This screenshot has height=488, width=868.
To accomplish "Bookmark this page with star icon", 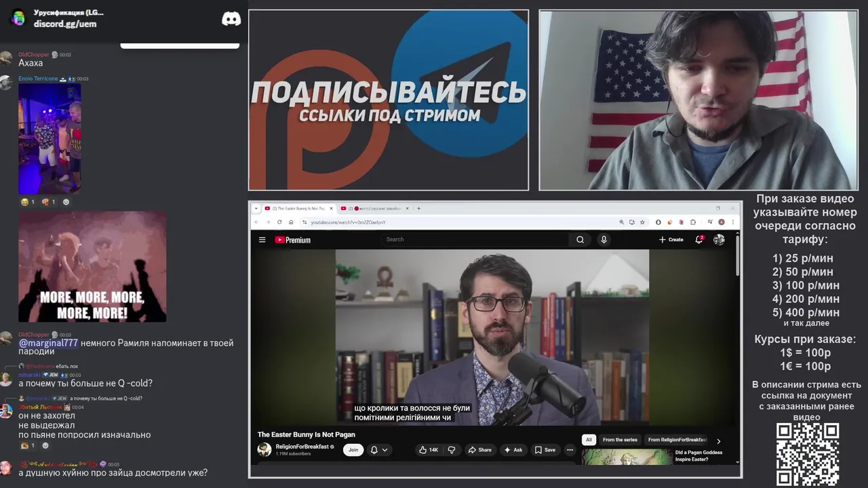I will coord(642,222).
